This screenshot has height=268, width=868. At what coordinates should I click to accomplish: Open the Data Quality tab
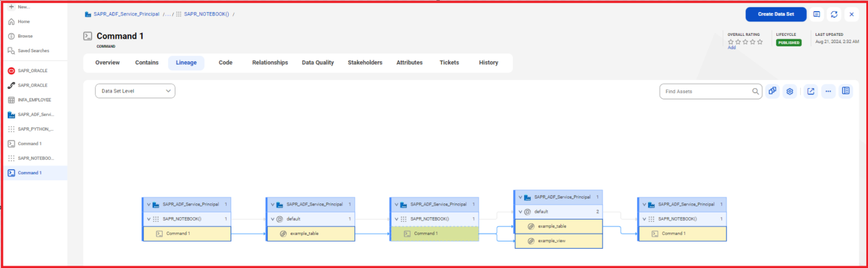click(318, 63)
